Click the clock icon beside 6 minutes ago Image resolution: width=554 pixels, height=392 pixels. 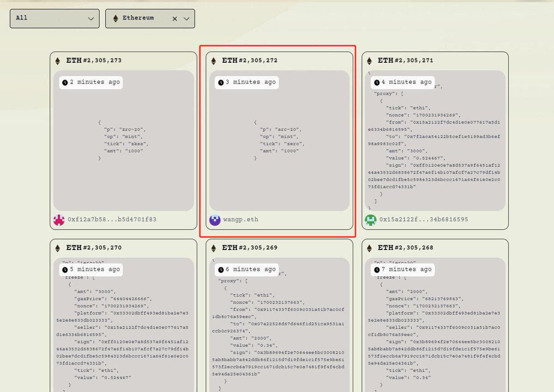tap(221, 269)
